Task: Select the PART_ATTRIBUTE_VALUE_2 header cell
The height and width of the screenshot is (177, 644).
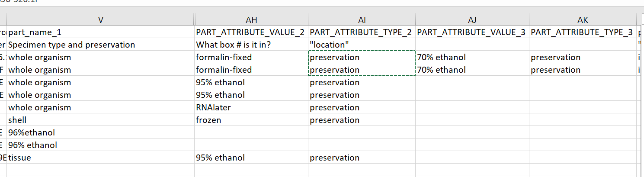Action: 251,32
